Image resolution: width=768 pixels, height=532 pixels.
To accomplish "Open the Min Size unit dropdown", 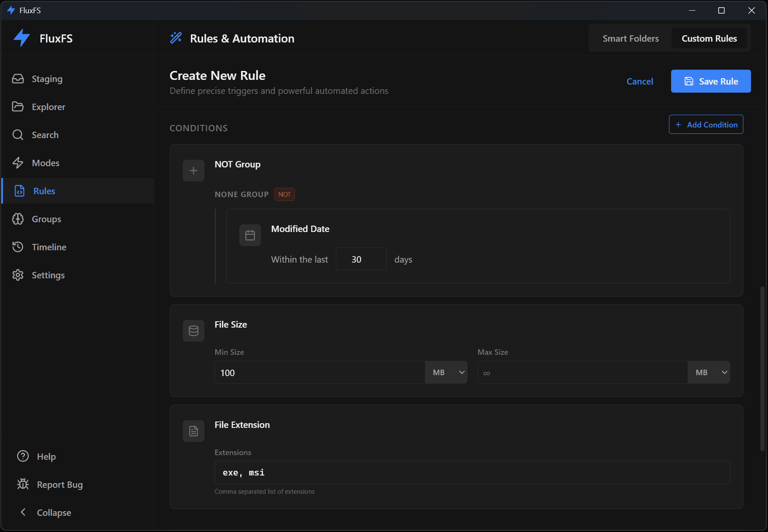I will click(446, 372).
